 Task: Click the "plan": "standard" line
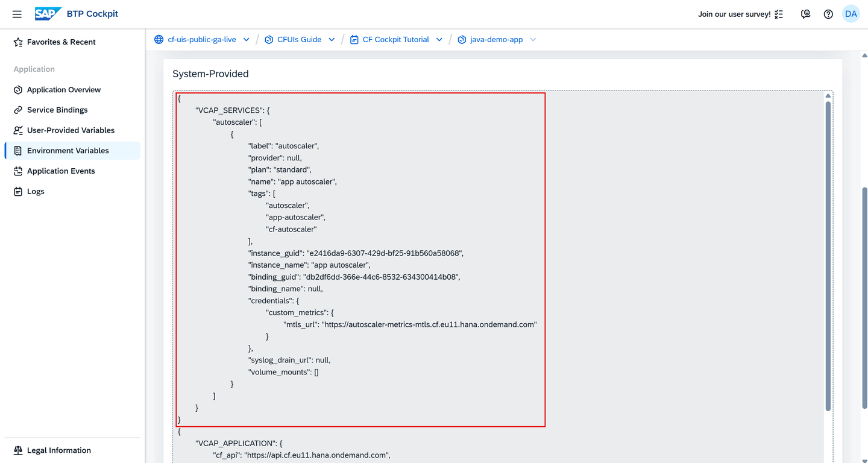coord(280,170)
